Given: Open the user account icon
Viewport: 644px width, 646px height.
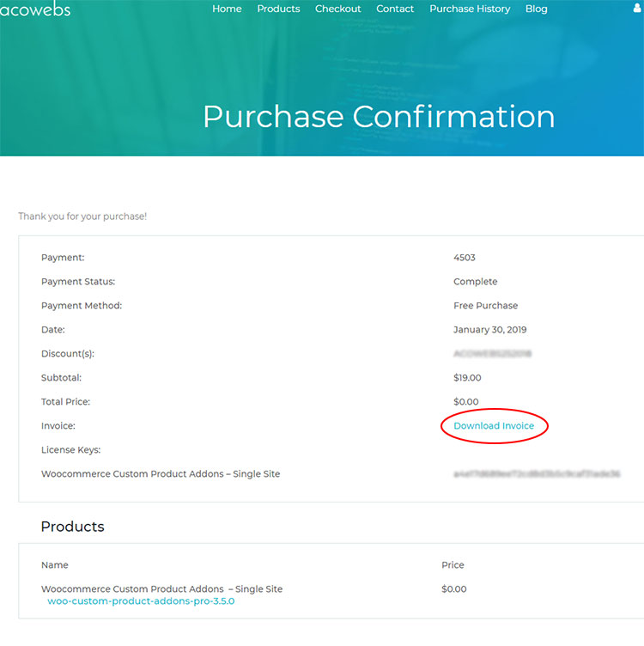Looking at the screenshot, I should (x=637, y=8).
